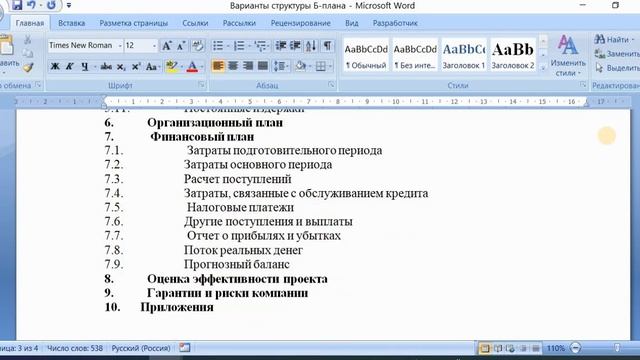This screenshot has width=640, height=360.
Task: Switch to the Вид tab
Action: click(351, 23)
